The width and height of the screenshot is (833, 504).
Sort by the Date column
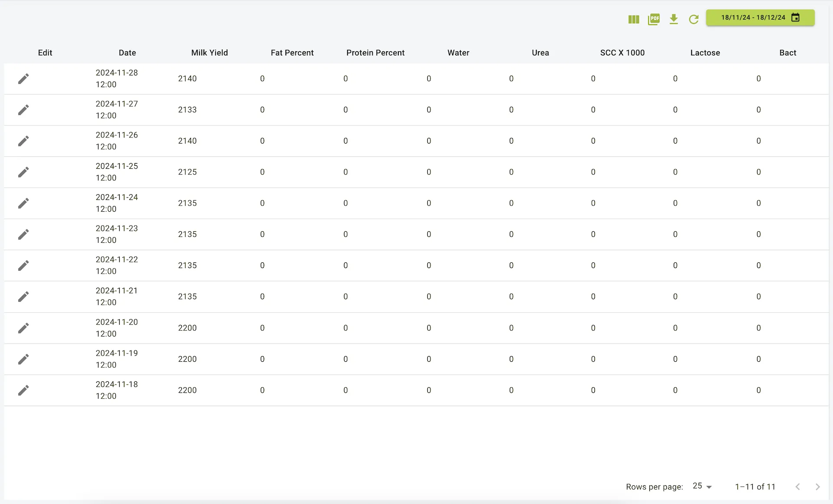[127, 52]
